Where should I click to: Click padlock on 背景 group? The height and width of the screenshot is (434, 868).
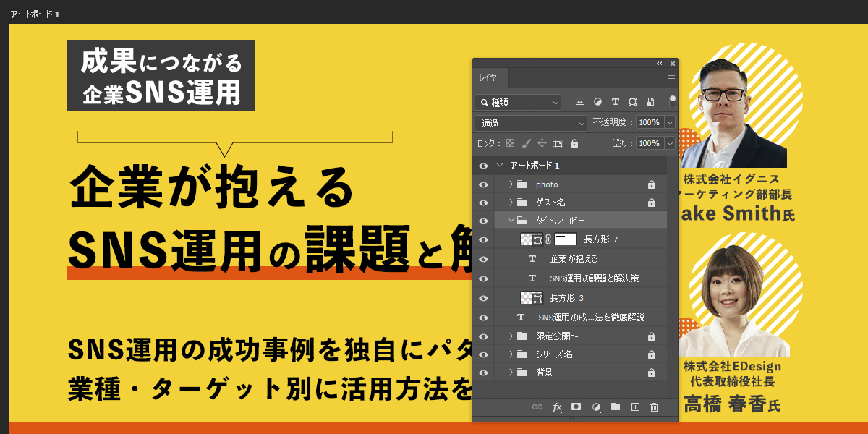651,373
